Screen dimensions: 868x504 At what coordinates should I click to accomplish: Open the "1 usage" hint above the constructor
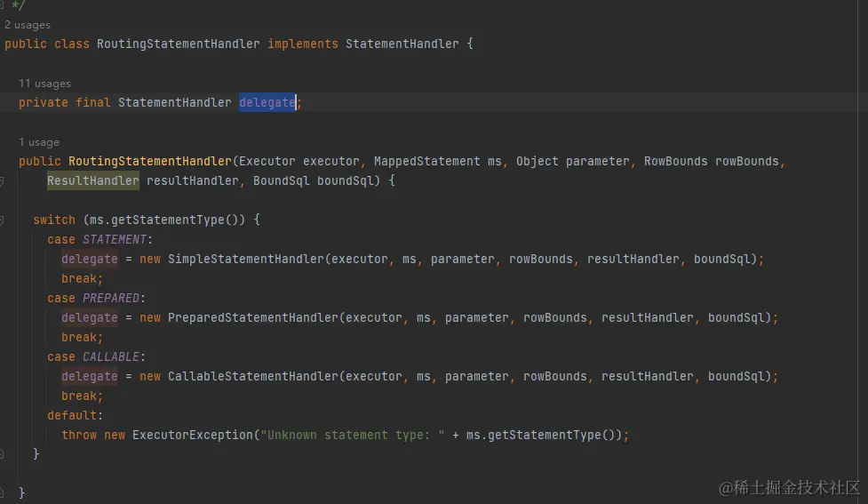coord(39,142)
